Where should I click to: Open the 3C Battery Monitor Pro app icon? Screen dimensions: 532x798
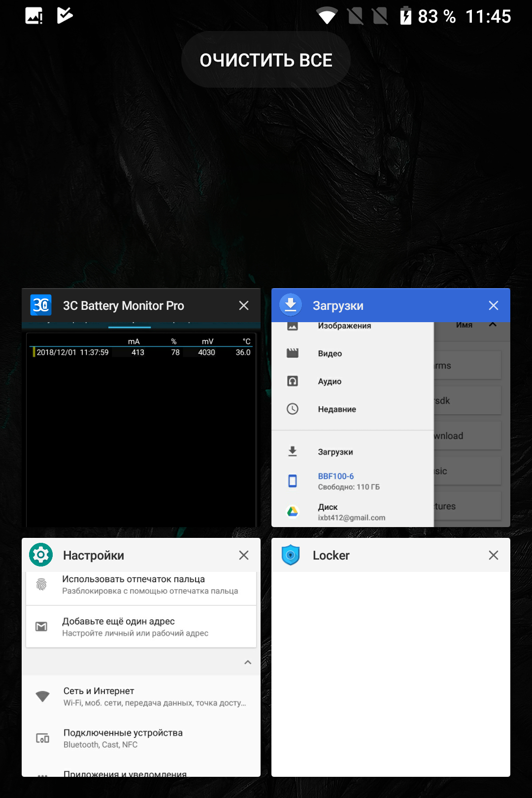pyautogui.click(x=41, y=305)
